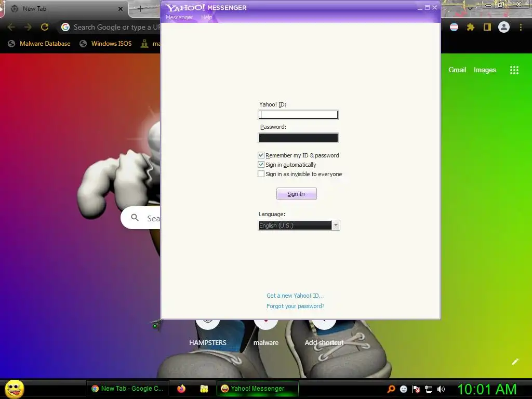Click the Sign In button
The image size is (532, 399).
(296, 194)
